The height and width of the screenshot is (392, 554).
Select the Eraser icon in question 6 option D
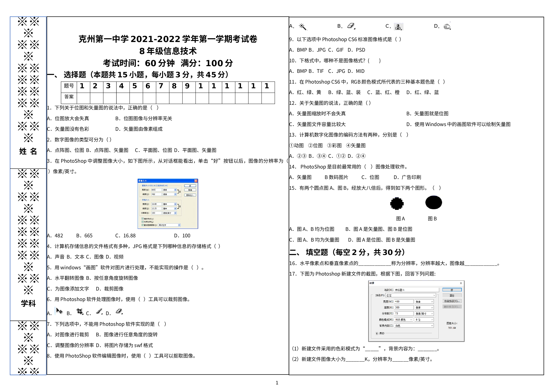tap(120, 311)
